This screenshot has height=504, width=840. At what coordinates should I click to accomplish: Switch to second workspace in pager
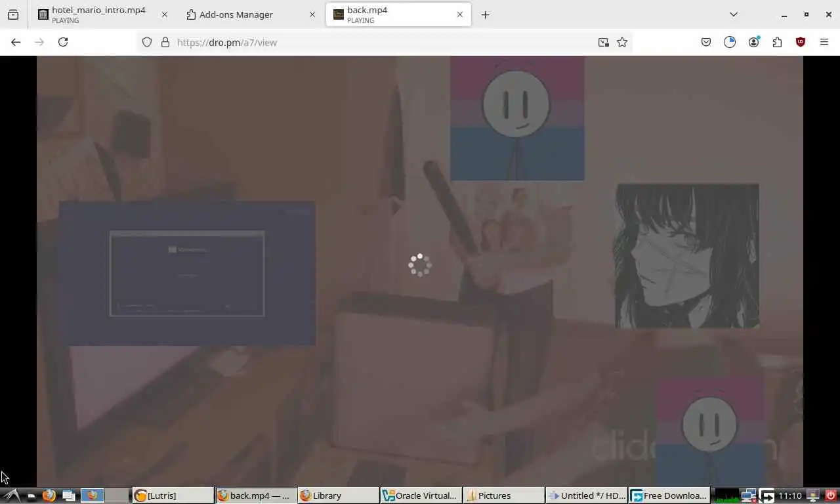click(x=117, y=495)
